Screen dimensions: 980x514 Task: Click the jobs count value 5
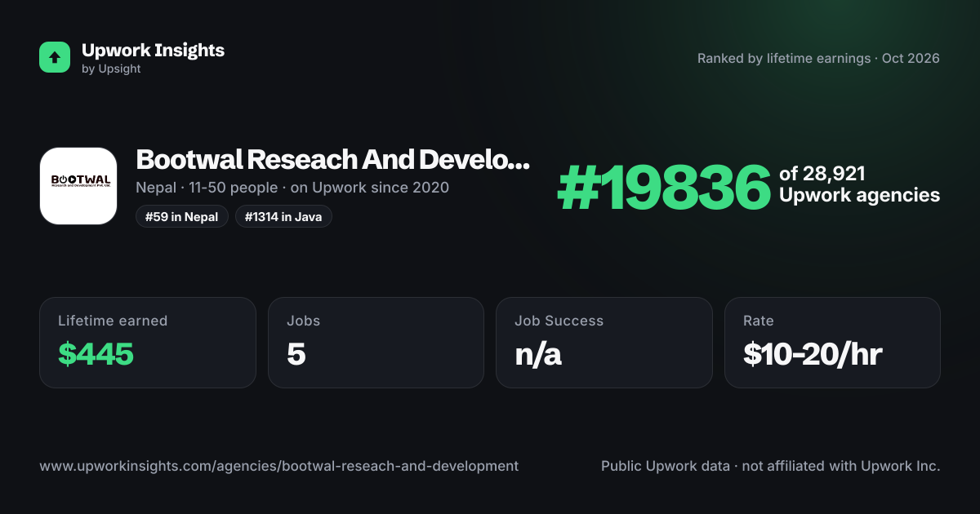296,354
